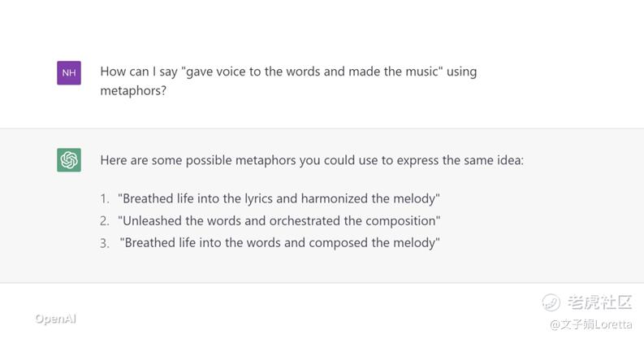Click list number 2 marker
Screen dimensions: 644x339
click(x=105, y=221)
